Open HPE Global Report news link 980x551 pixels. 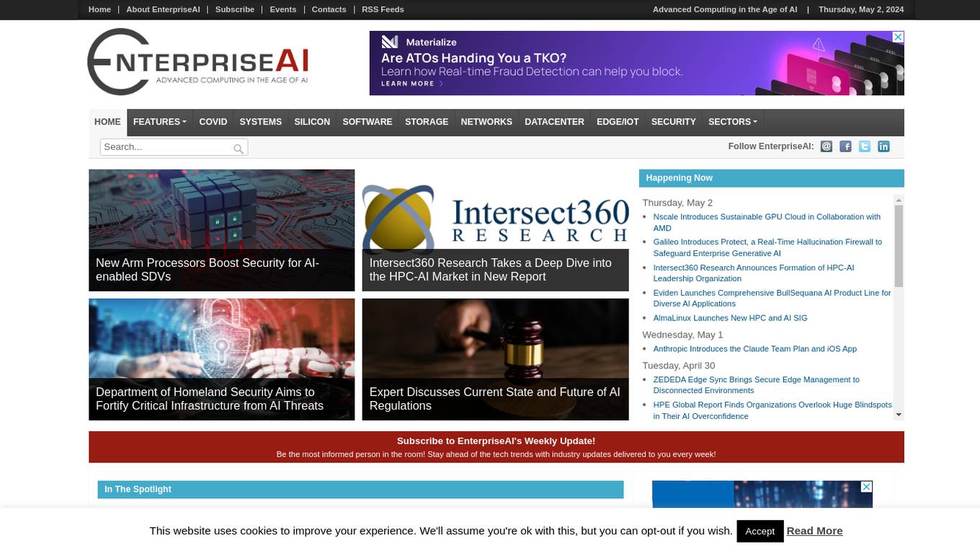(772, 410)
